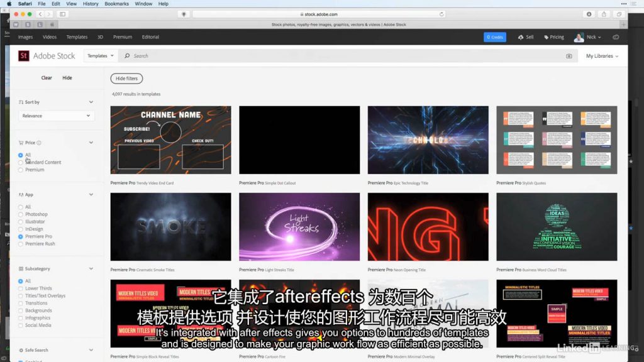This screenshot has width=644, height=362.
Task: Go to the Images tab
Action: pos(25,37)
